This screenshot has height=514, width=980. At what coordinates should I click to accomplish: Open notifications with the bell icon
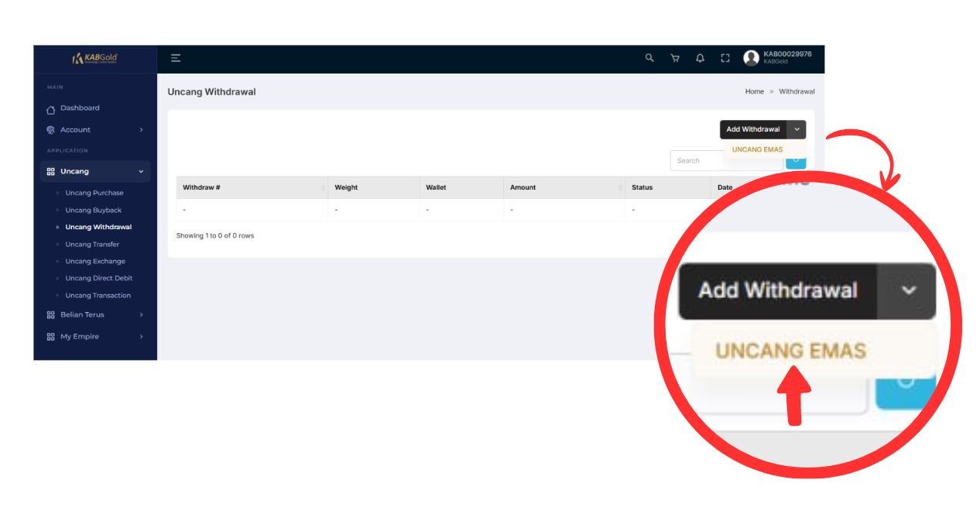click(700, 58)
